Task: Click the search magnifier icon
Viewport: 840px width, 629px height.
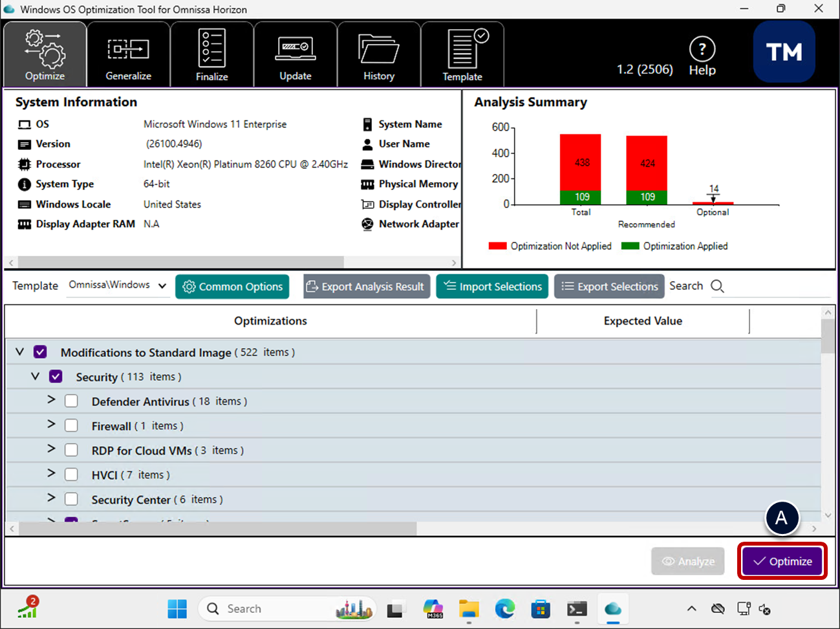Action: 717,286
